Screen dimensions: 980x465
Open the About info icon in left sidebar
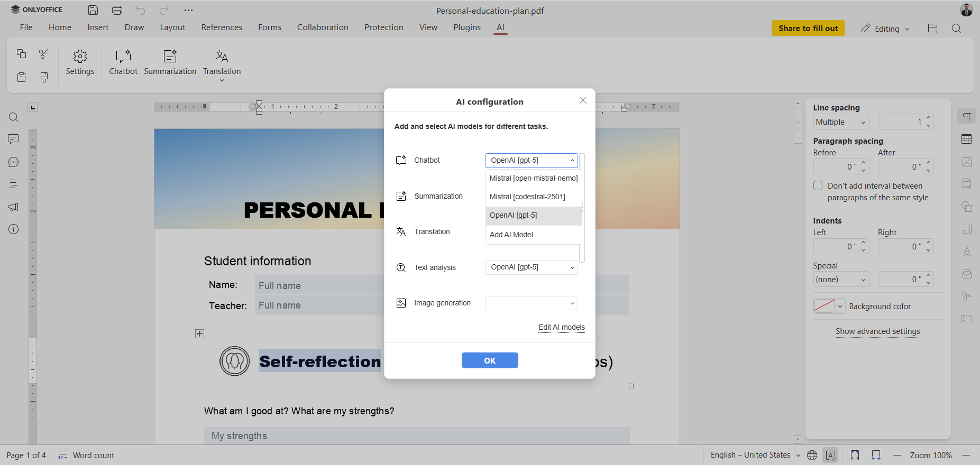14,229
